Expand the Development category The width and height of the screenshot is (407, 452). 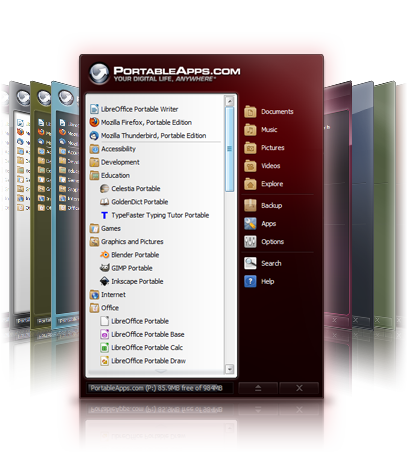115,162
